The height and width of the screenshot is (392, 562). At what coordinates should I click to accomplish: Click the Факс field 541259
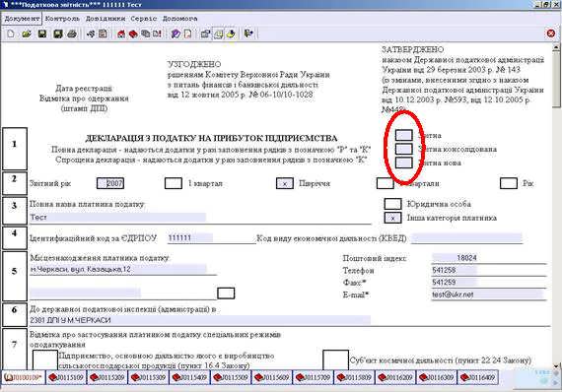tap(455, 282)
